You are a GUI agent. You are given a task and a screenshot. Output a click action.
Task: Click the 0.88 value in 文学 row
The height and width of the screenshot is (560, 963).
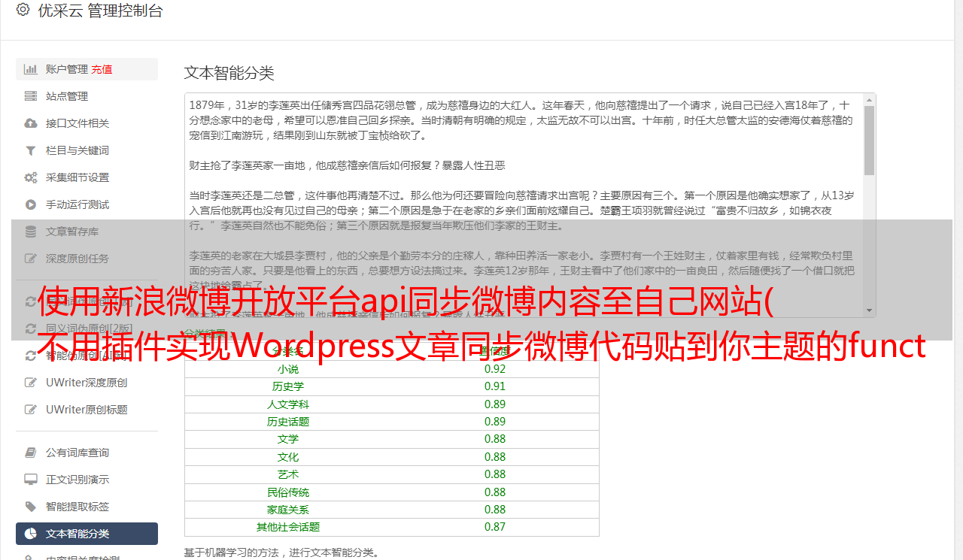tap(495, 439)
